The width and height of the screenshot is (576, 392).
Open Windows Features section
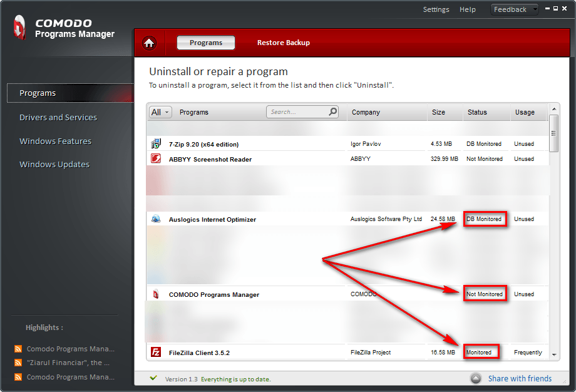pyautogui.click(x=56, y=141)
